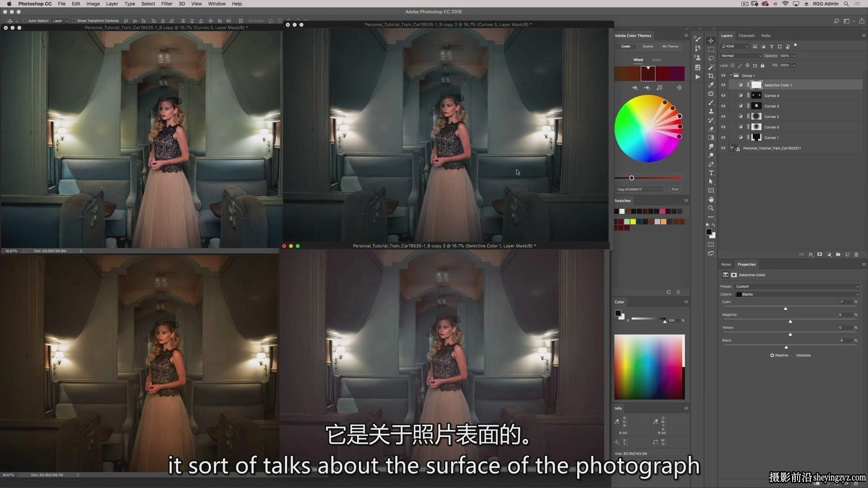Switch to the Channels tab
Image resolution: width=868 pixels, height=488 pixels.
[747, 36]
